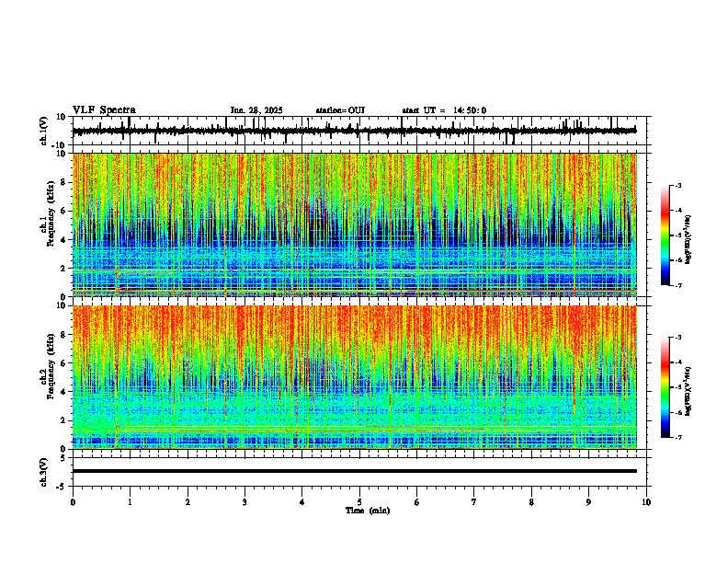Select the ch.2 spectrogram color scale bar
The width and height of the screenshot is (728, 563).
tap(665, 387)
